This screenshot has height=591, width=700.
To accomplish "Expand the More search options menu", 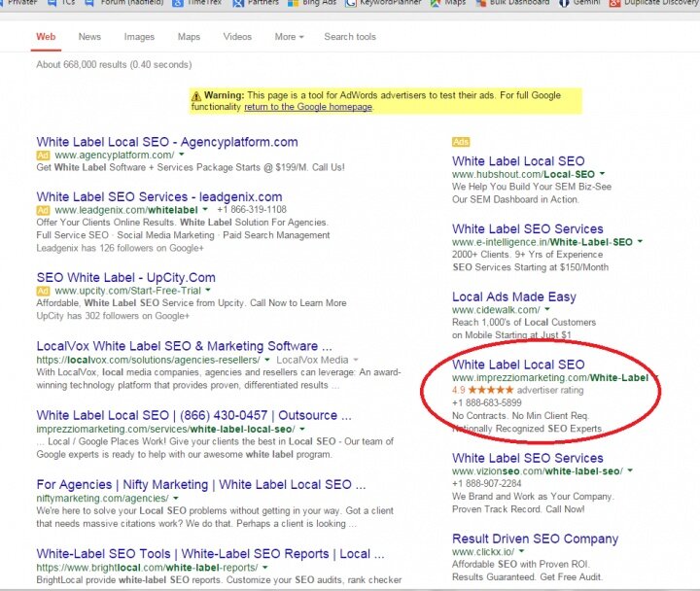I will tap(290, 37).
